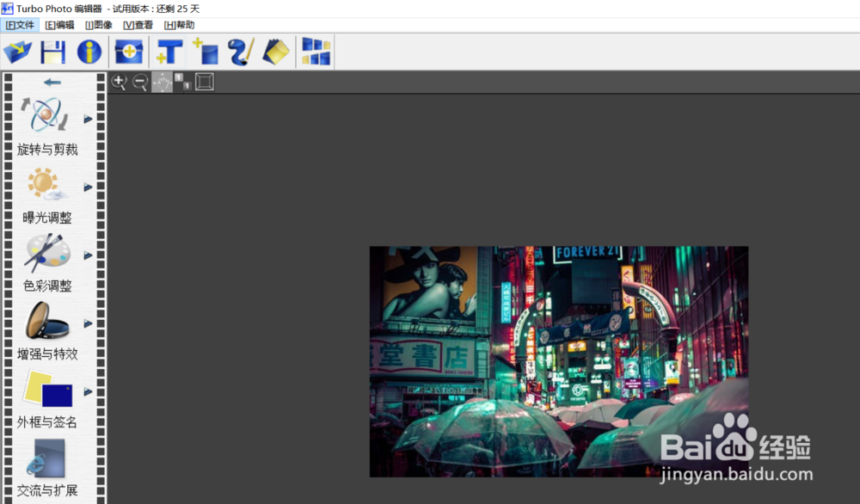Click the 交流与扩展 label
The height and width of the screenshot is (504, 860).
click(47, 489)
